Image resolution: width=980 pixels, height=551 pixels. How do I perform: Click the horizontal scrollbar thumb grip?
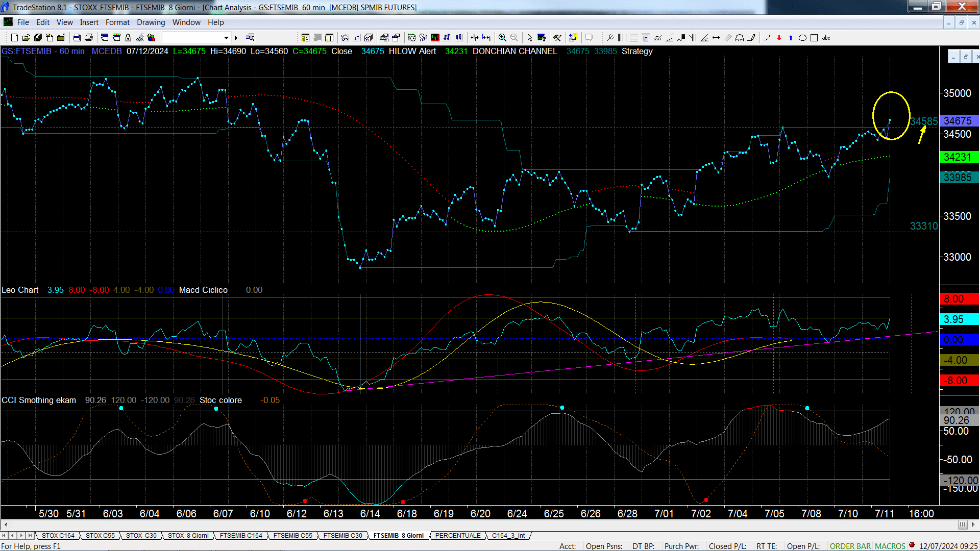(x=962, y=524)
